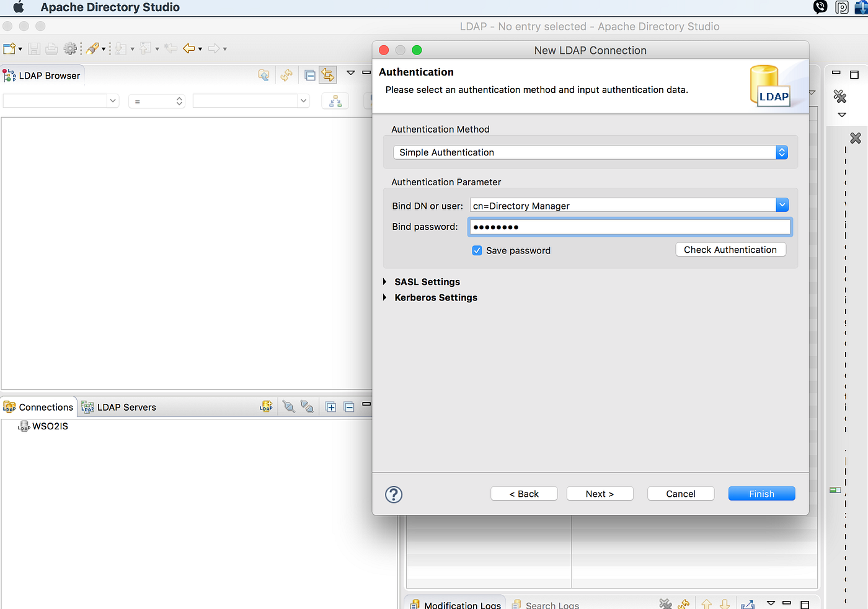
Task: Click the Open Connection plug icon
Action: click(288, 407)
